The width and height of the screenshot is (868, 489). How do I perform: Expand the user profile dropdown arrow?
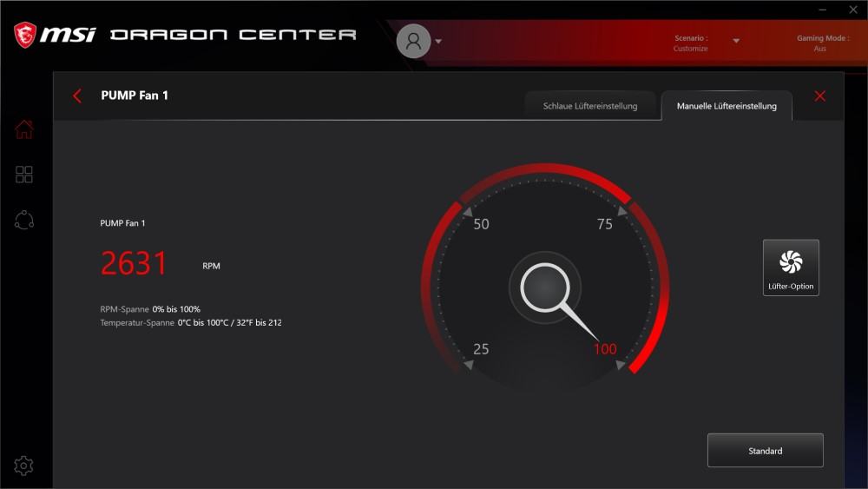point(438,41)
